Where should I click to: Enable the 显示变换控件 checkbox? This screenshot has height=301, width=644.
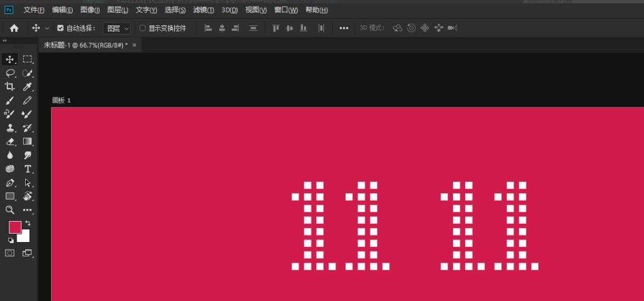[x=143, y=28]
